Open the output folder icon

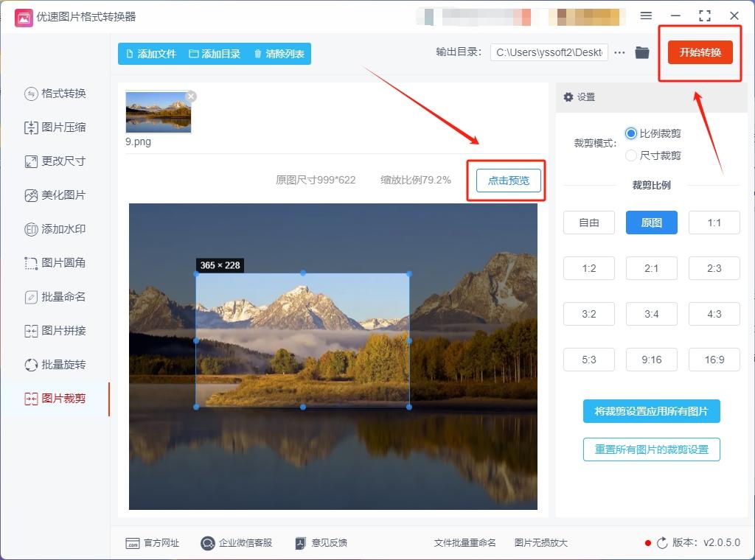click(x=642, y=52)
